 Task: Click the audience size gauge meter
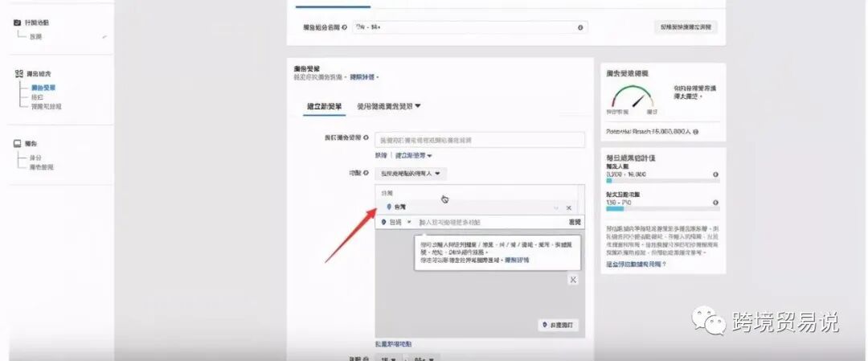tap(633, 97)
